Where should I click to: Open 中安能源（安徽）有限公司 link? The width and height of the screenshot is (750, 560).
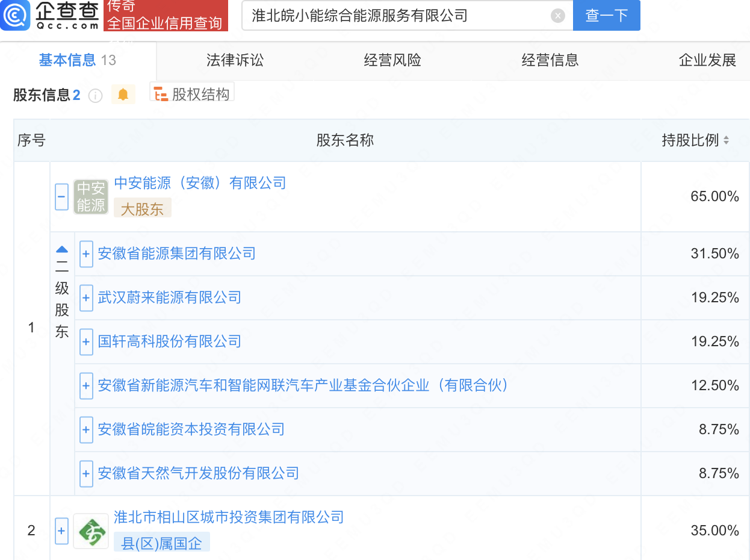coord(200,183)
